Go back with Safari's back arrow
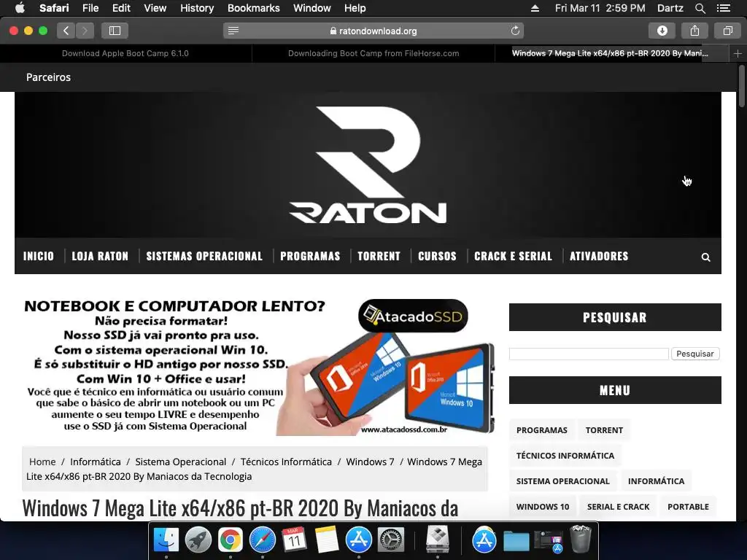 [x=66, y=31]
